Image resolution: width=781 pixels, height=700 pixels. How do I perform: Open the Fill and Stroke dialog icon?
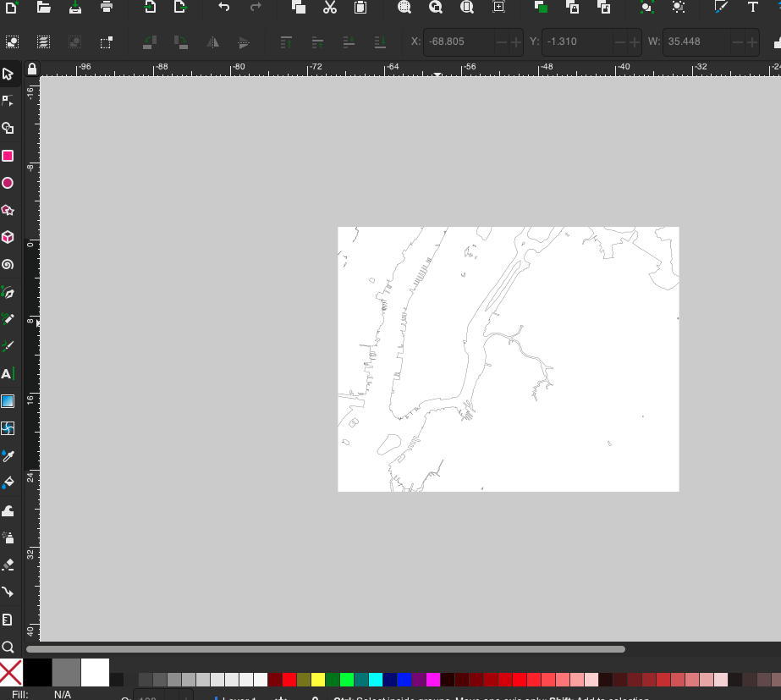tap(721, 7)
